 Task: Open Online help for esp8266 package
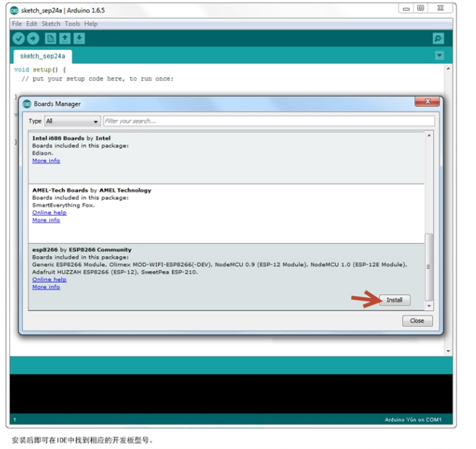49,279
